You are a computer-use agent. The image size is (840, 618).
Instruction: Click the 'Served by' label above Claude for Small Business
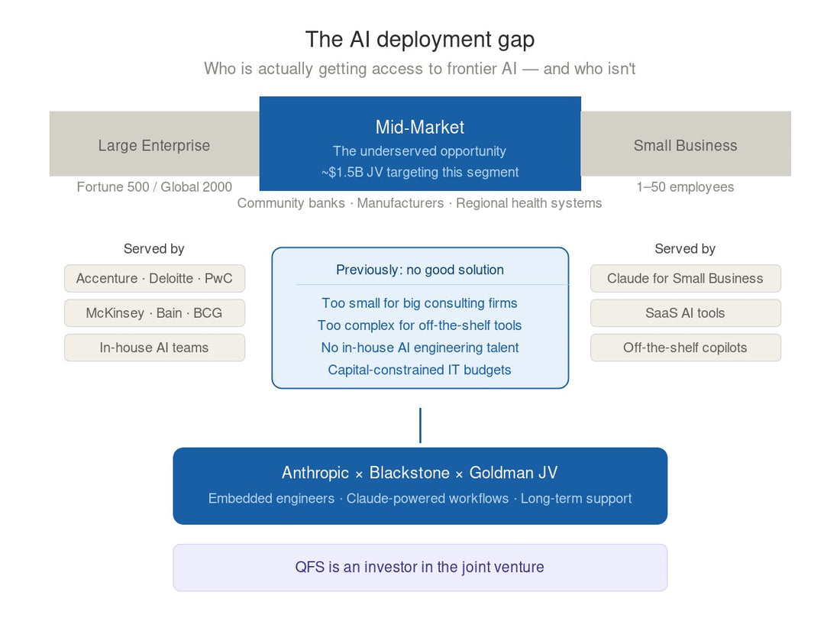685,249
